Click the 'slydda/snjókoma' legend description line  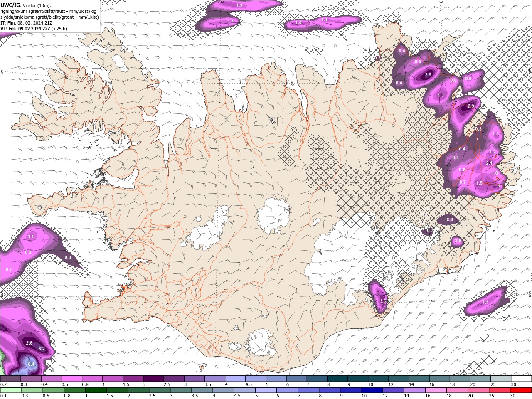click(49, 17)
